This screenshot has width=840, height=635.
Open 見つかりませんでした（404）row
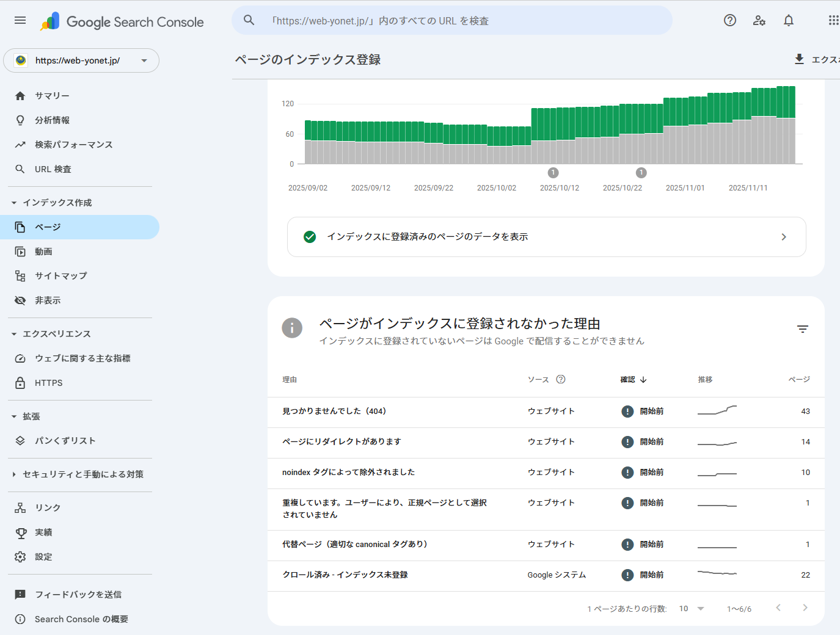coord(334,412)
